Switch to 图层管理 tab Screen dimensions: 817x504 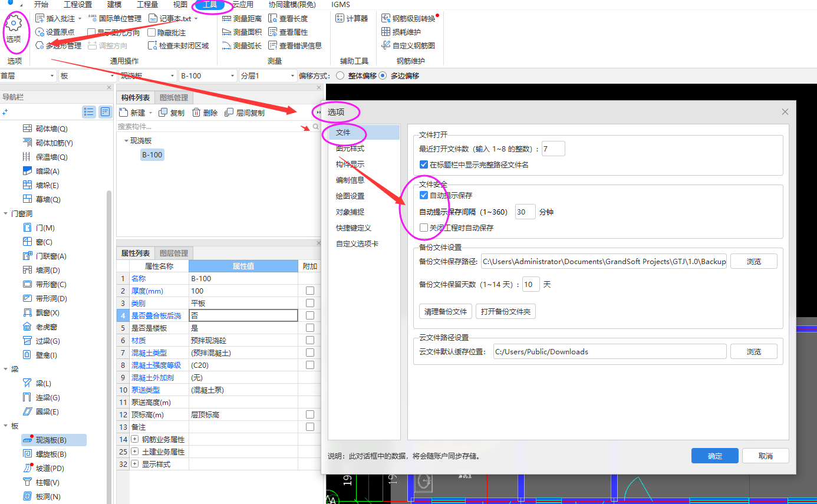coord(174,253)
